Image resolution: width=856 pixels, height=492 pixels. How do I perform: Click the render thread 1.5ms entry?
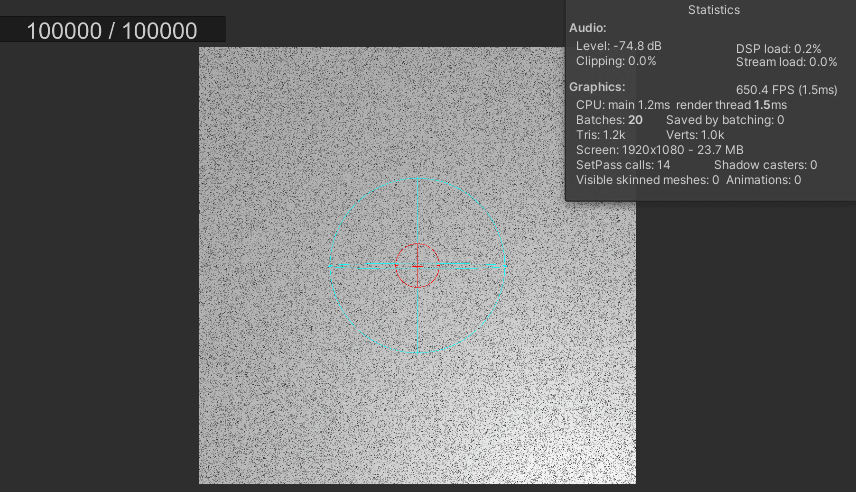coord(732,105)
